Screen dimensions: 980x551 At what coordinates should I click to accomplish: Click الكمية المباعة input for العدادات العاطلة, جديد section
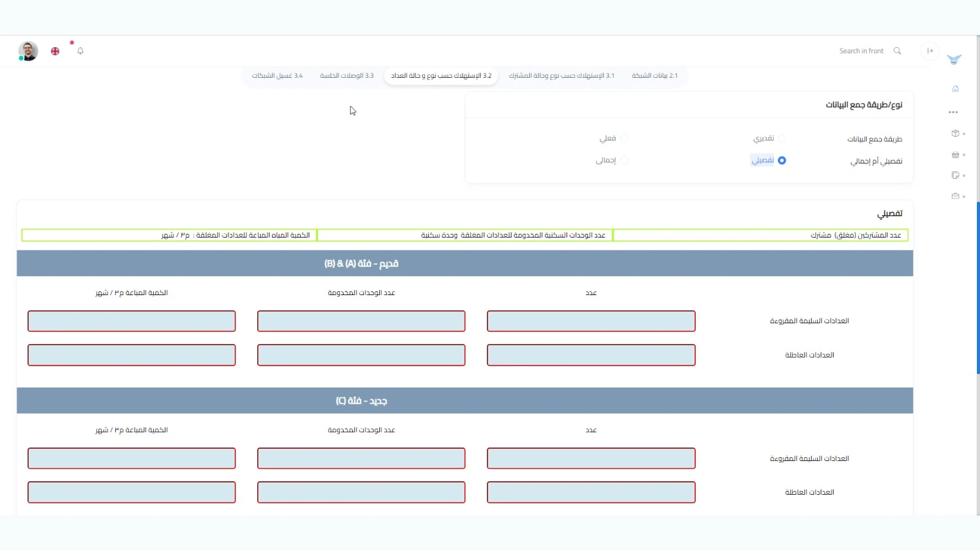(132, 492)
